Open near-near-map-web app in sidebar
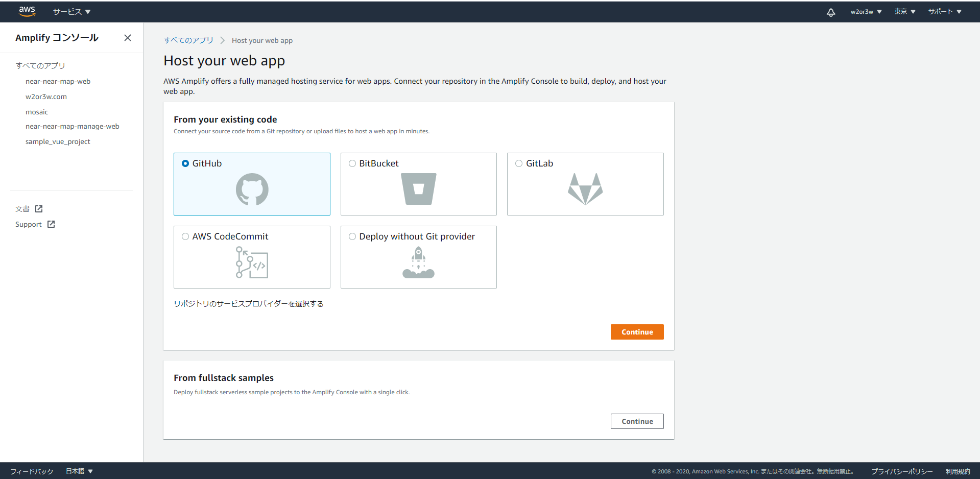Viewport: 980px width, 479px height. [x=58, y=81]
